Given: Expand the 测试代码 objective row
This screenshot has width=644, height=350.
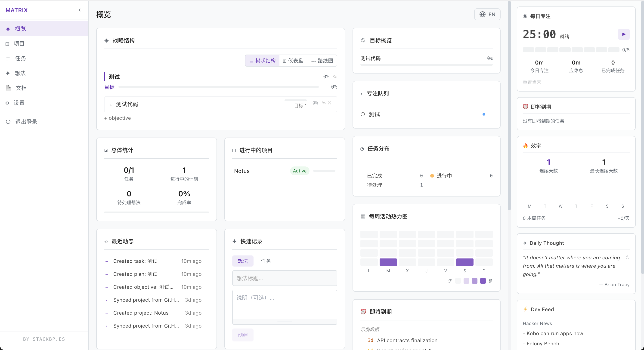Looking at the screenshot, I should click(x=111, y=105).
